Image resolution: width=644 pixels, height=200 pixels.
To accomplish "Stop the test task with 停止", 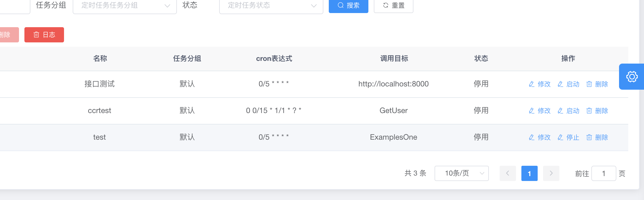I will [x=569, y=137].
